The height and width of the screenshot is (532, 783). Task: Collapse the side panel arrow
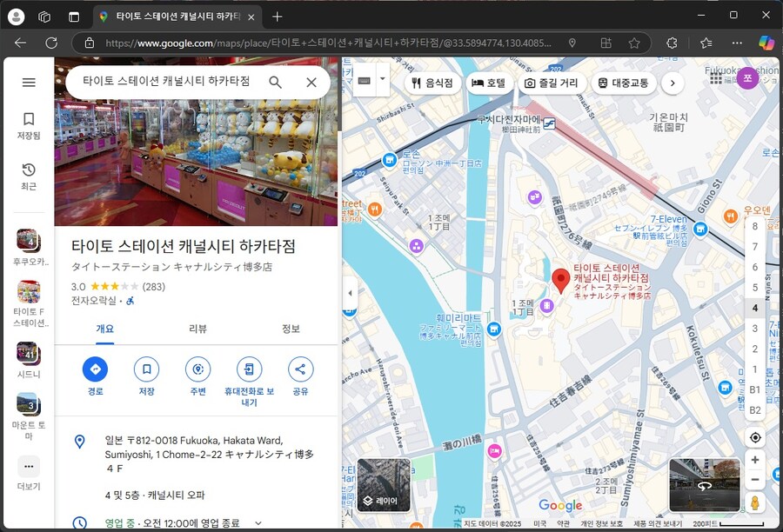tap(350, 293)
